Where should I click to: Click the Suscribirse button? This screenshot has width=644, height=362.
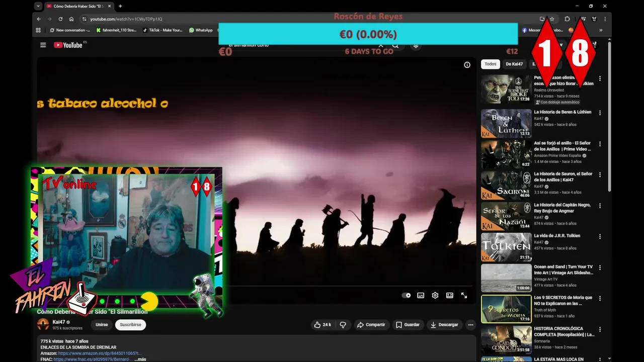tap(130, 325)
